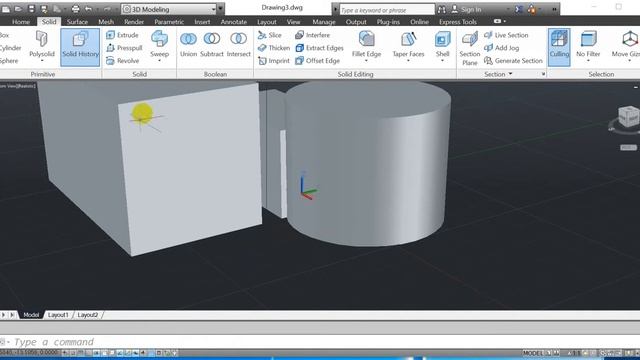The width and height of the screenshot is (640, 360).
Task: Click the Print icon in toolbar
Action: pos(76,9)
